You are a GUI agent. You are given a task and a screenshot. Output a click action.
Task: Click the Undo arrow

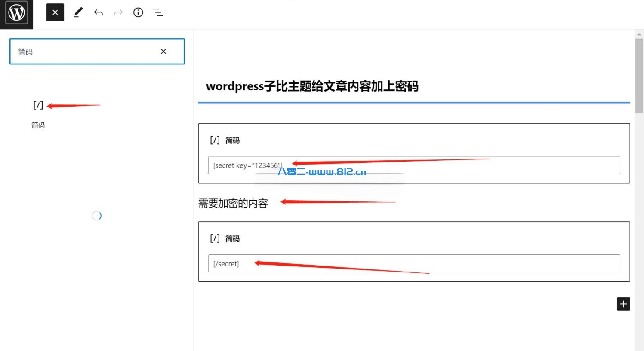tap(98, 12)
